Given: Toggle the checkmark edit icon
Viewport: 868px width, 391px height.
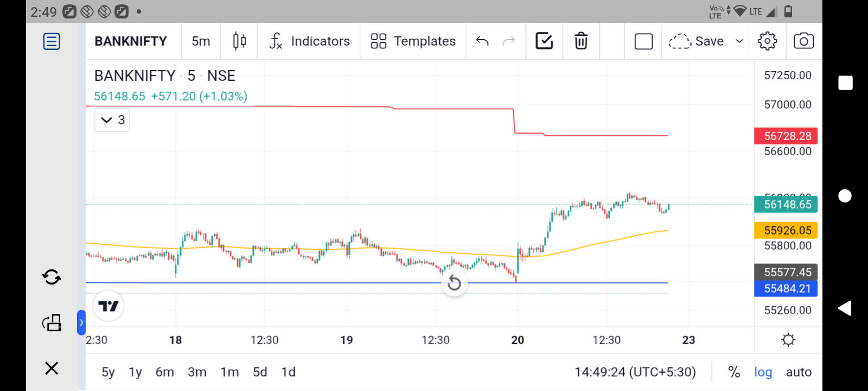Looking at the screenshot, I should [544, 41].
